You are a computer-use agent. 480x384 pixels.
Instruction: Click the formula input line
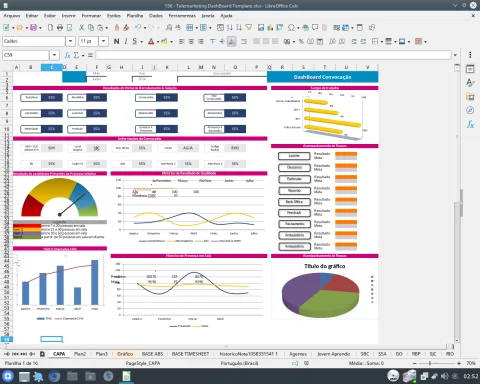click(x=273, y=55)
